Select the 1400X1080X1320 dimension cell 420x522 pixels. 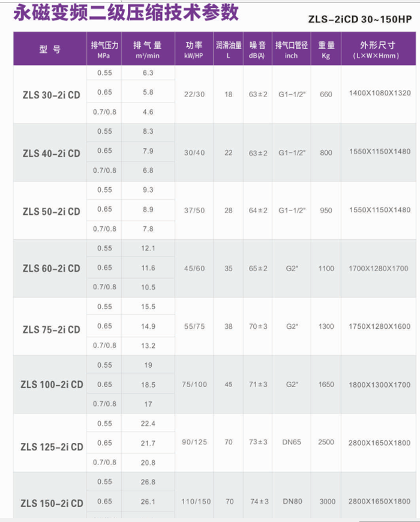click(380, 94)
